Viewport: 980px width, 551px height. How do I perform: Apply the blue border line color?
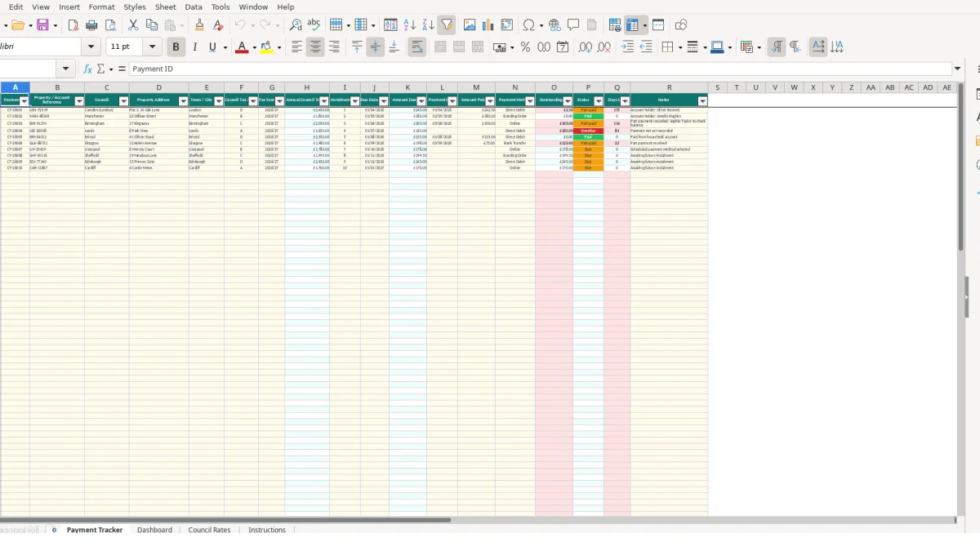[x=716, y=47]
